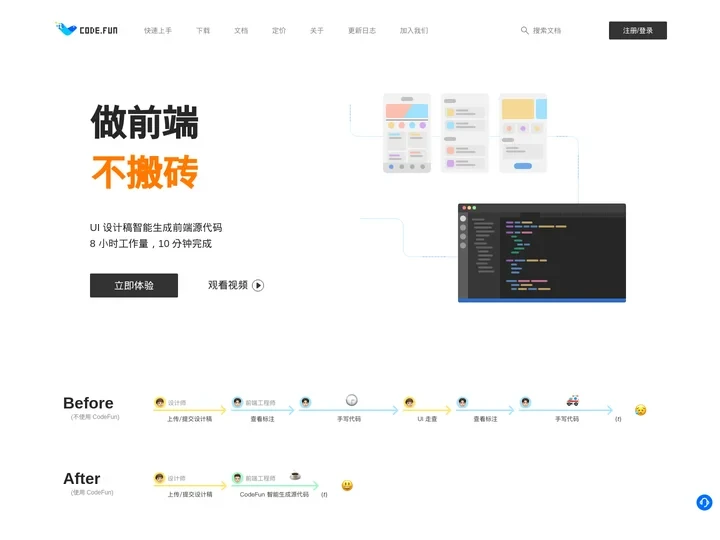
Task: Click 上传/提交设计稿 in the Before row
Action: click(190, 419)
